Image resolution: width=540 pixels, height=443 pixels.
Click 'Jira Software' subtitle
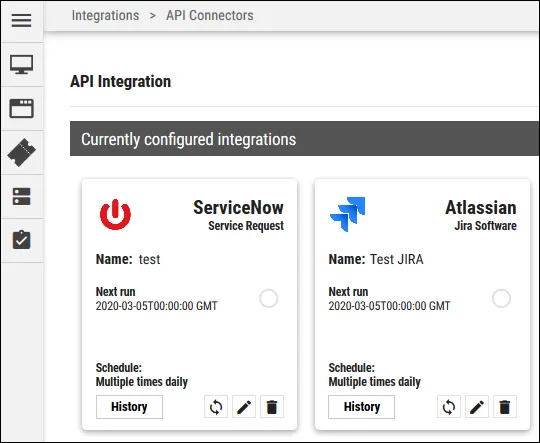coord(485,226)
